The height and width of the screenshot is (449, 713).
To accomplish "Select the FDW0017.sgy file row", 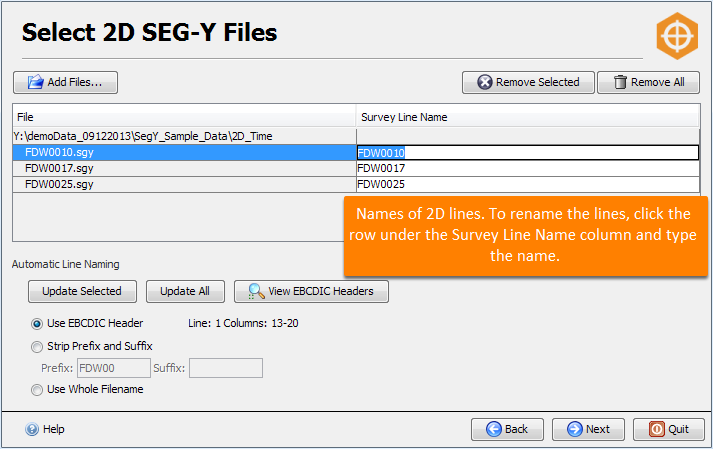I will [x=184, y=168].
